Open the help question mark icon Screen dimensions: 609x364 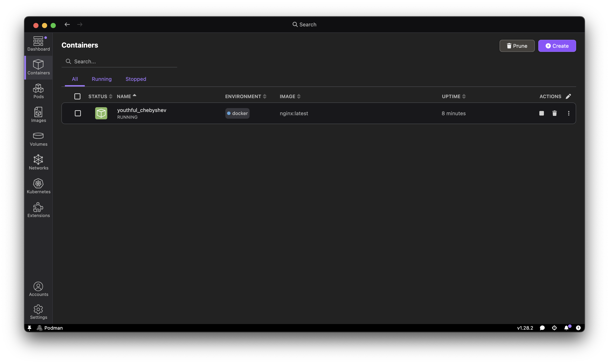pos(578,328)
